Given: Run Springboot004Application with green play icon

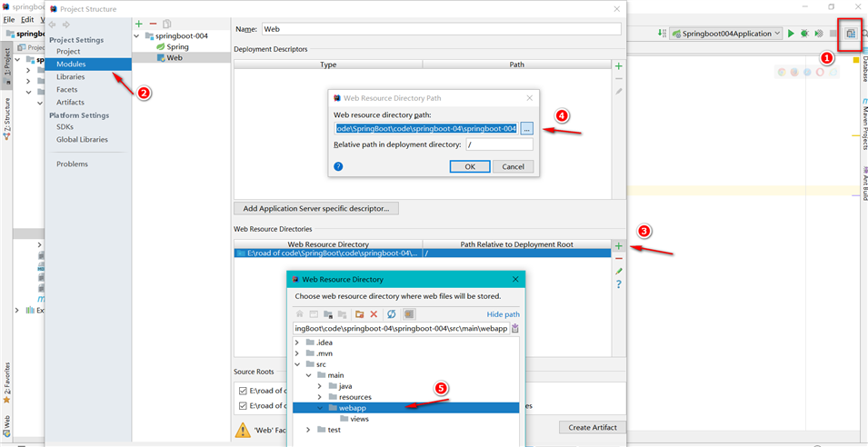Looking at the screenshot, I should click(x=791, y=34).
